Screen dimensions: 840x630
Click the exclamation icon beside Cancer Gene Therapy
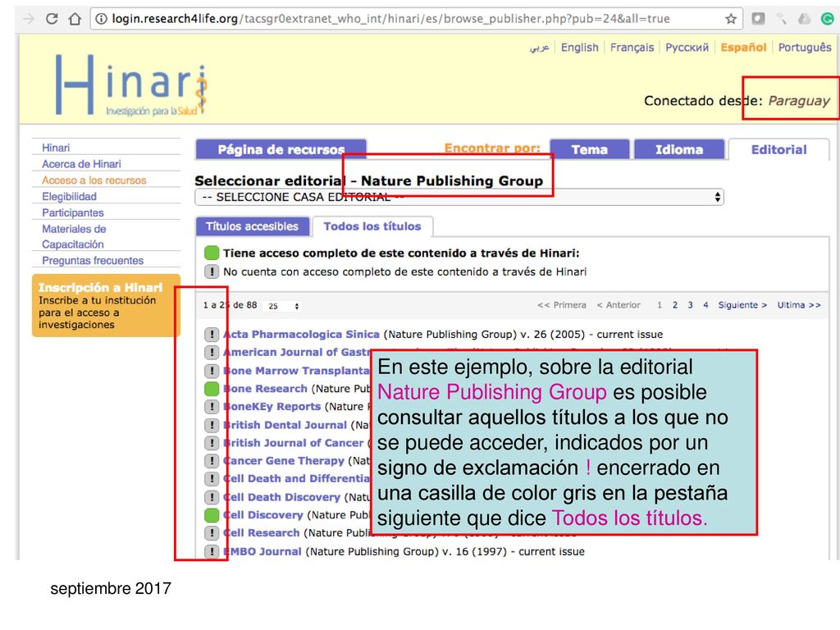(212, 461)
